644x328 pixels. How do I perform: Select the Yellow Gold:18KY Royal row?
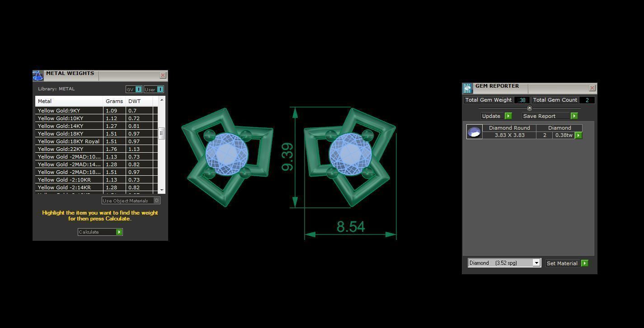click(x=97, y=141)
